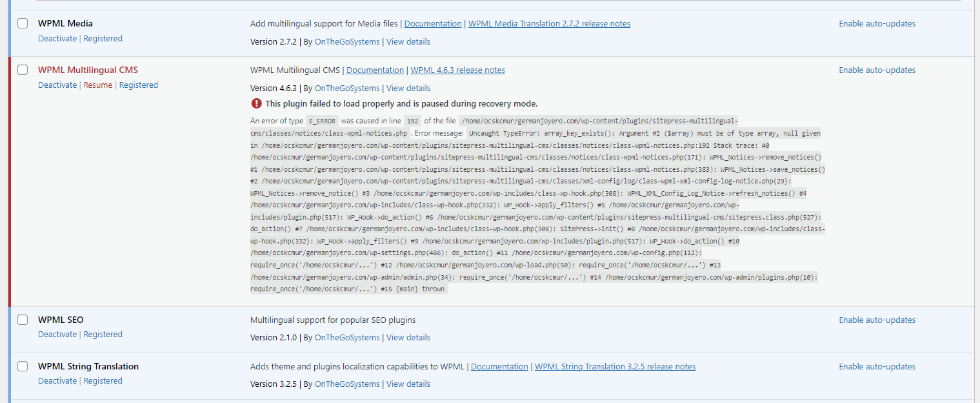The height and width of the screenshot is (403, 980).
Task: Resume the paused WPML Multilingual CMS
Action: [x=97, y=85]
